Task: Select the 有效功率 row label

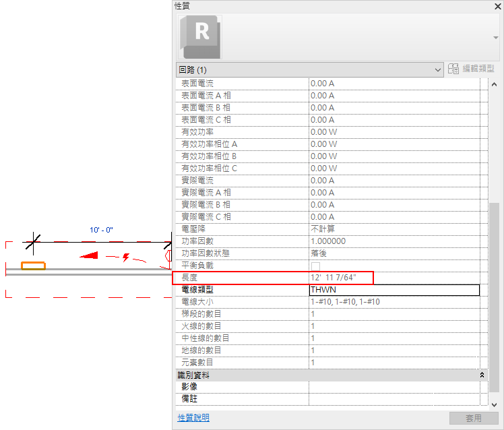Action: point(197,132)
